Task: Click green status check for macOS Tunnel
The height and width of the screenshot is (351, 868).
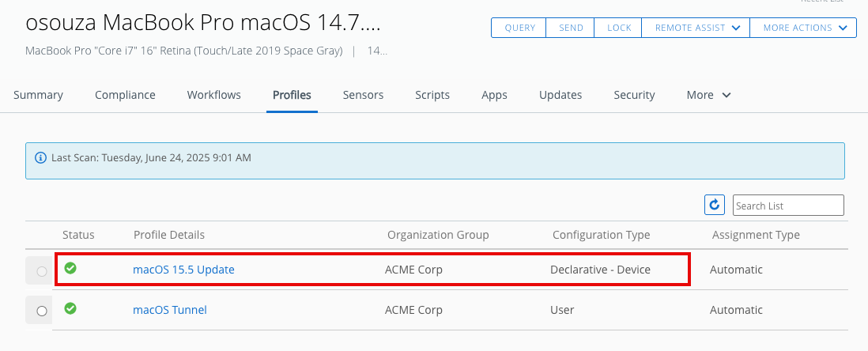Action: (x=70, y=309)
